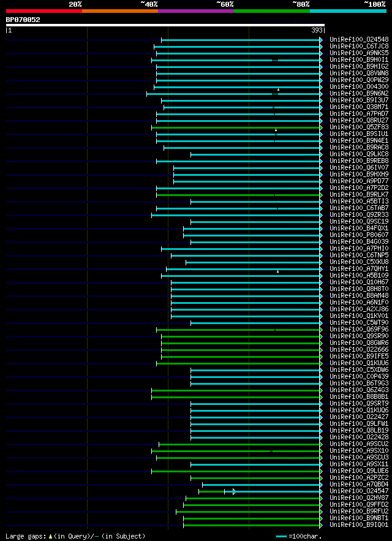392x541 pixels.
Task: Select the UniRef100_B9N6N2 label
Action: tap(359, 93)
